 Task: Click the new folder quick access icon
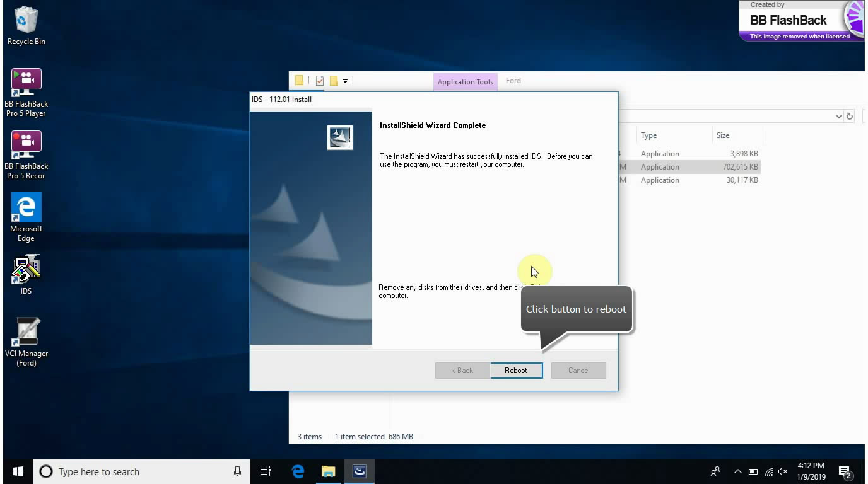[x=334, y=81]
